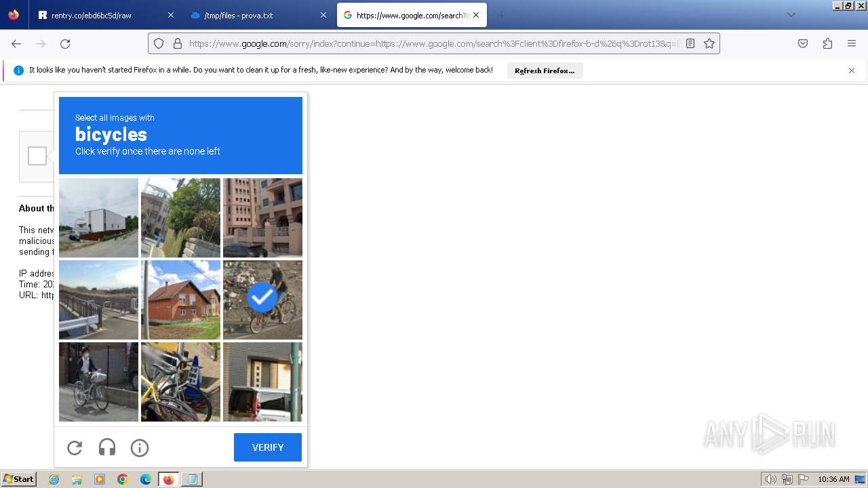Deselect the checked cyclist tile
This screenshot has width=868, height=488.
(x=262, y=300)
